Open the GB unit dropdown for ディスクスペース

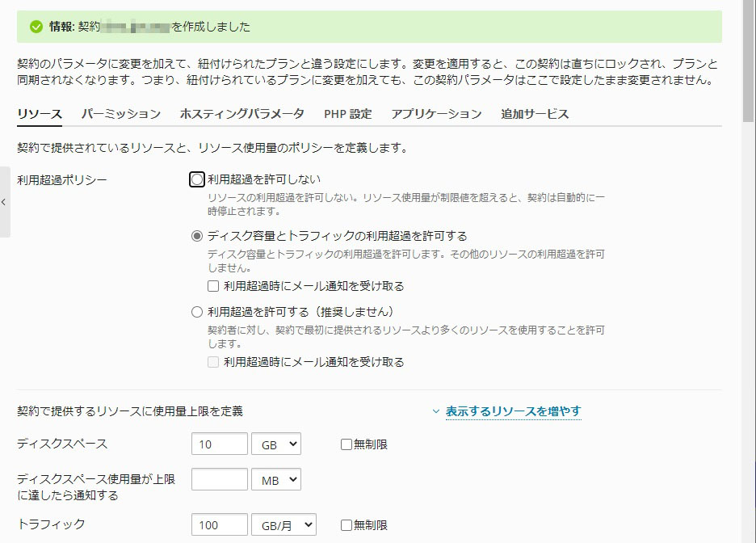[x=275, y=444]
